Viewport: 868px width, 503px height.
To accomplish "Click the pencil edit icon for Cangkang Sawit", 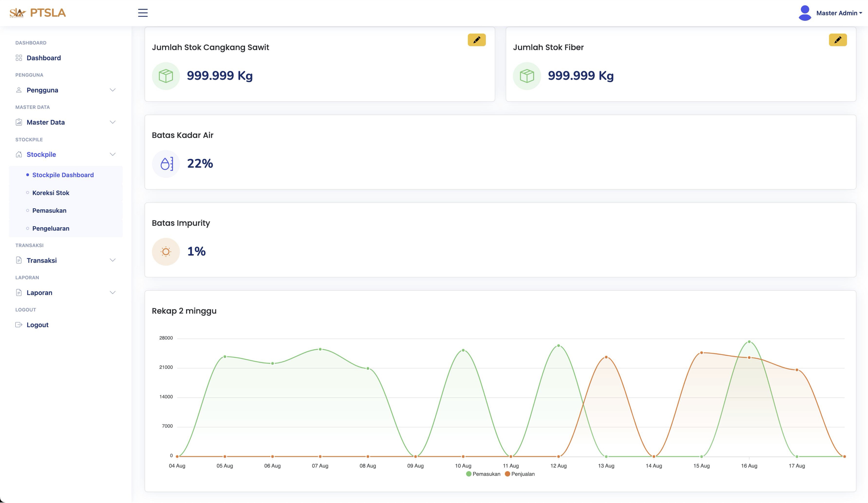I will (x=476, y=40).
